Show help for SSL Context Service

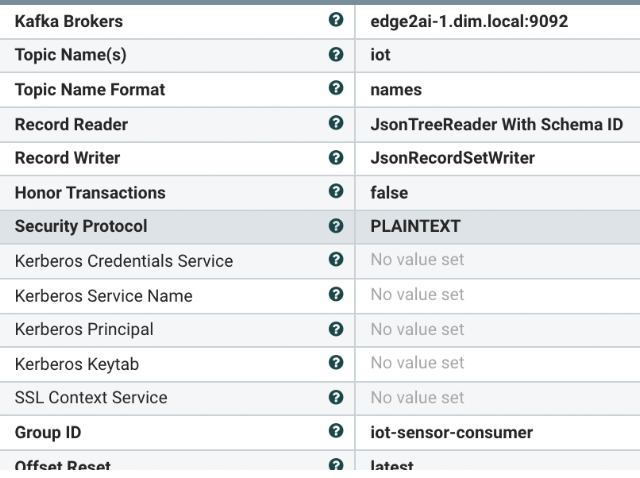tap(336, 397)
